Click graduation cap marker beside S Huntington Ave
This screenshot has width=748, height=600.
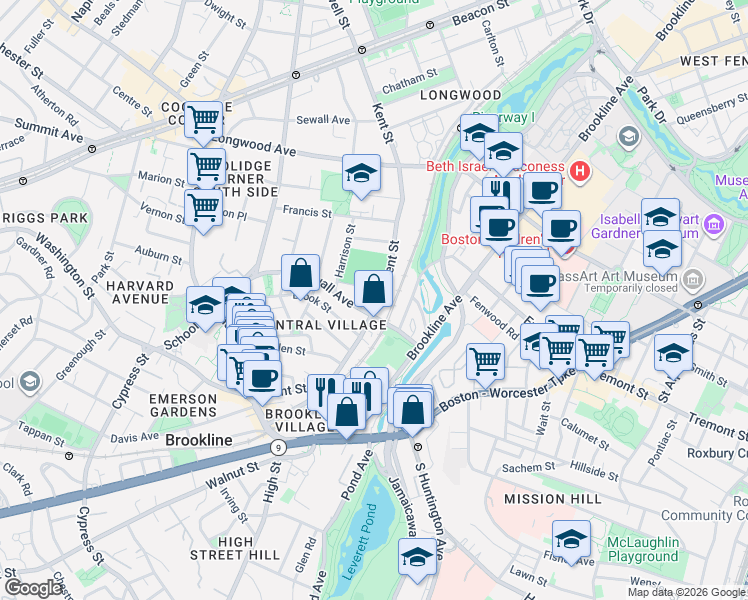pyautogui.click(x=417, y=558)
